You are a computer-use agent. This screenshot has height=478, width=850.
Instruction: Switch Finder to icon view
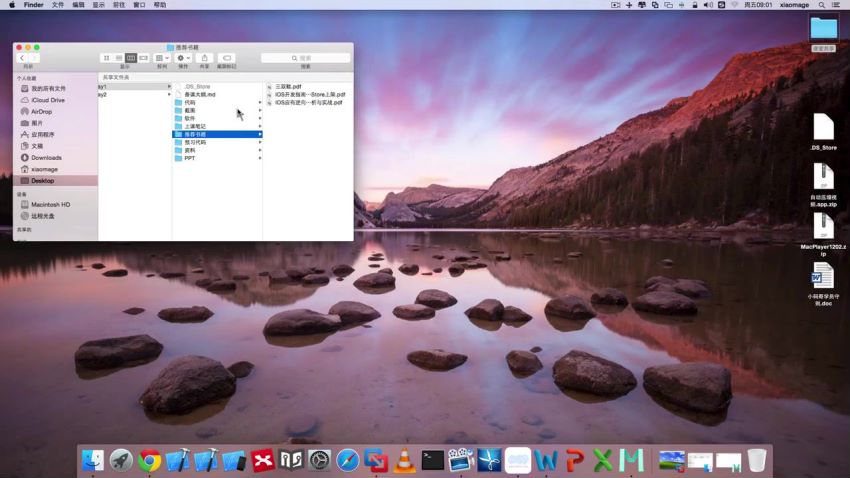coord(106,58)
